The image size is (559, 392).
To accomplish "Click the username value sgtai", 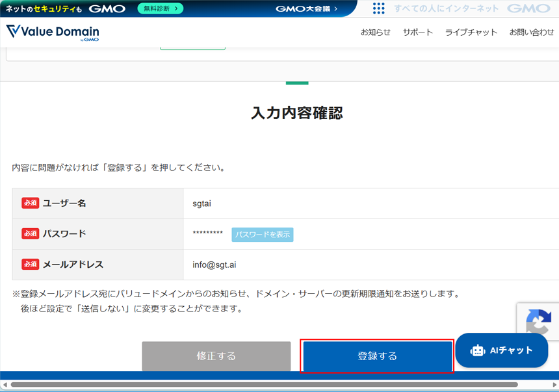I will (x=201, y=203).
